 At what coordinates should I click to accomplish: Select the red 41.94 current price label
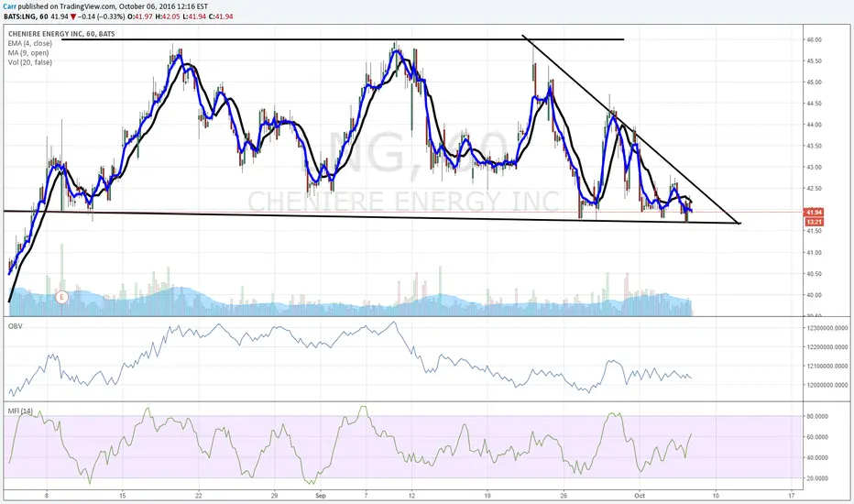point(814,213)
